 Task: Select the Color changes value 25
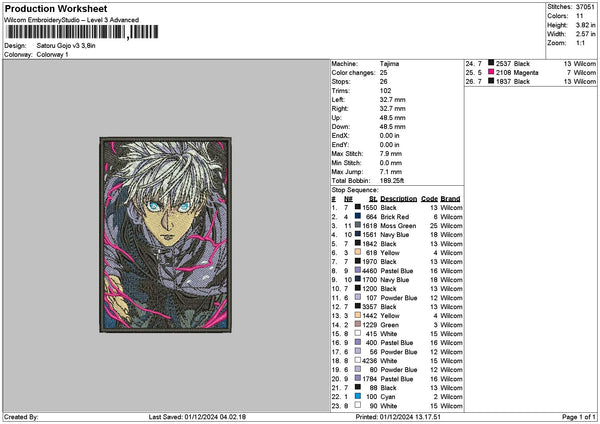point(383,73)
